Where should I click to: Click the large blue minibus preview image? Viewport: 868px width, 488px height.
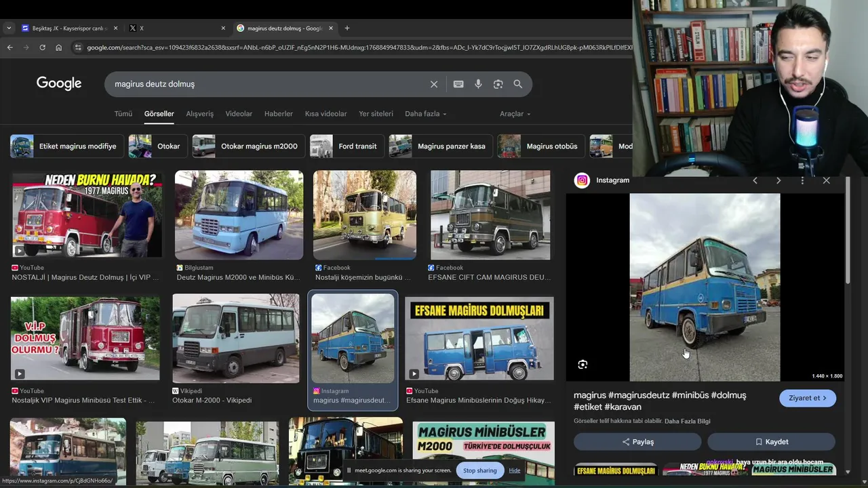tap(705, 287)
